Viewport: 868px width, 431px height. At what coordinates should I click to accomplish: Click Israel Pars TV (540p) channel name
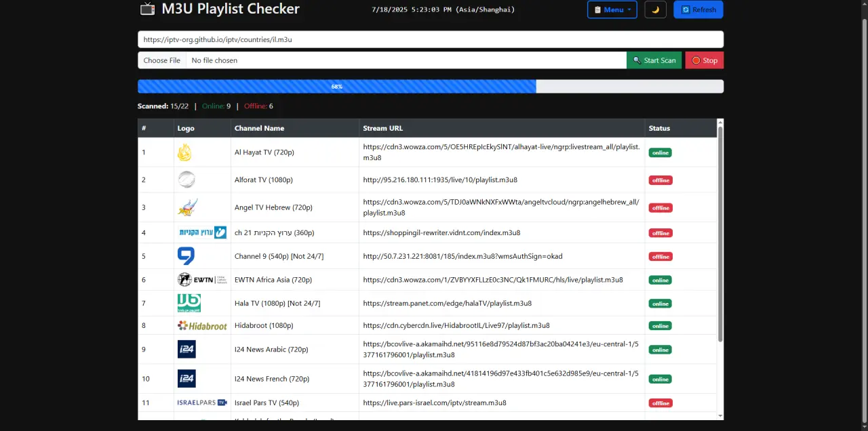coord(267,403)
